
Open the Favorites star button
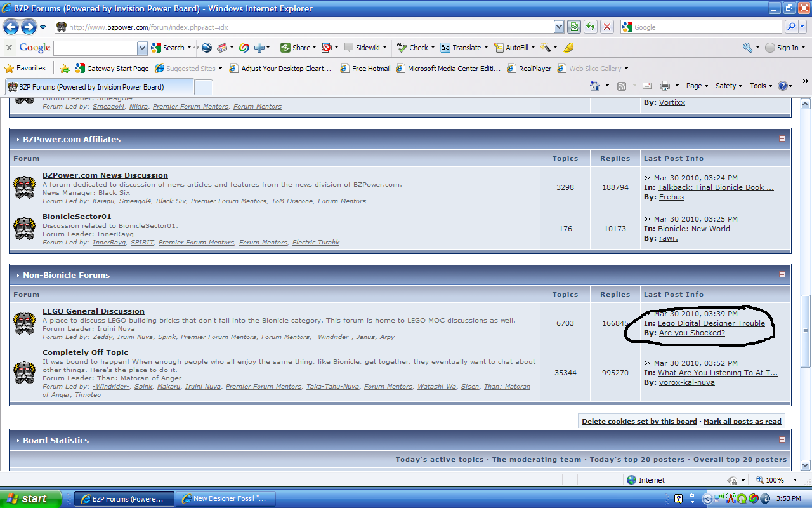pyautogui.click(x=25, y=69)
